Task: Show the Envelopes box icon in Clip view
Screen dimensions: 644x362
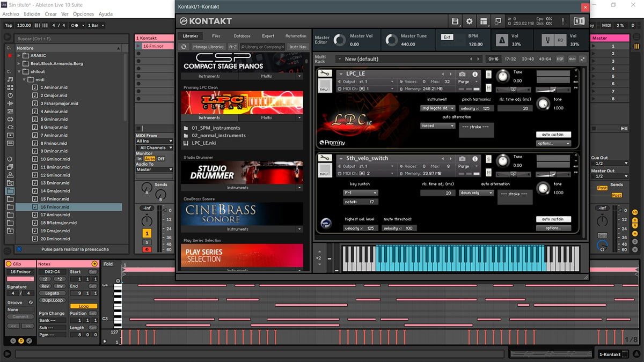Action: pyautogui.click(x=28, y=341)
